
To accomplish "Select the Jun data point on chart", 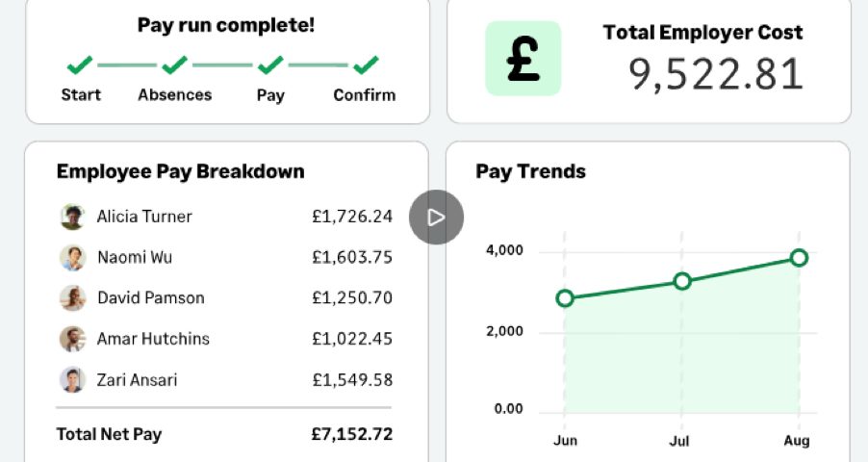I will [565, 298].
